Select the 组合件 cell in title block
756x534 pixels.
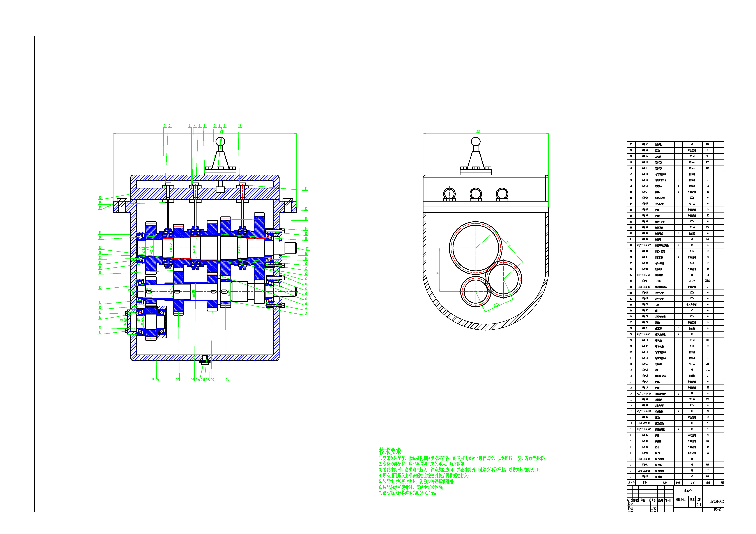coord(688,491)
